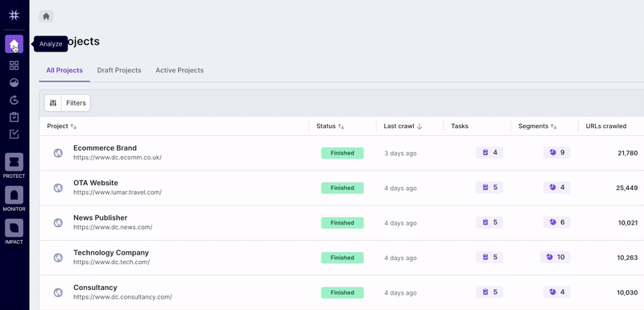Open the Ecommerce Brand project
Viewport: 644px width, 310px height.
pos(105,148)
